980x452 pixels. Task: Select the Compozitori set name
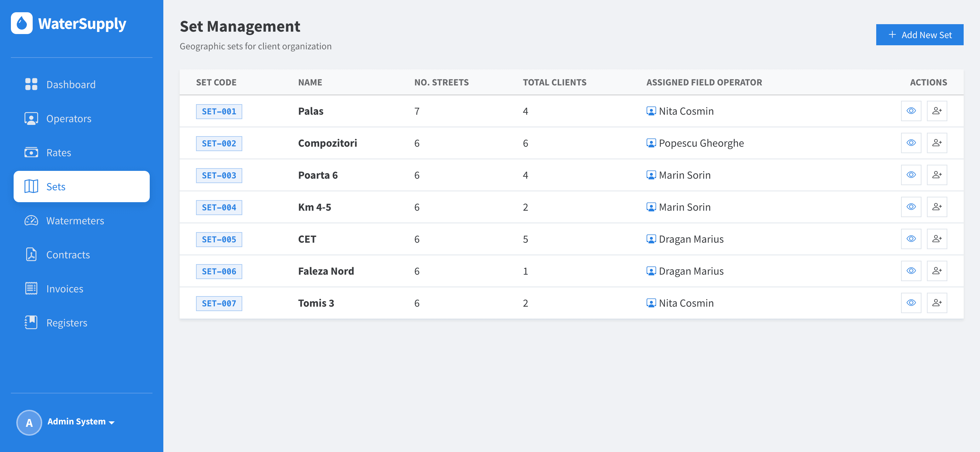coord(327,143)
